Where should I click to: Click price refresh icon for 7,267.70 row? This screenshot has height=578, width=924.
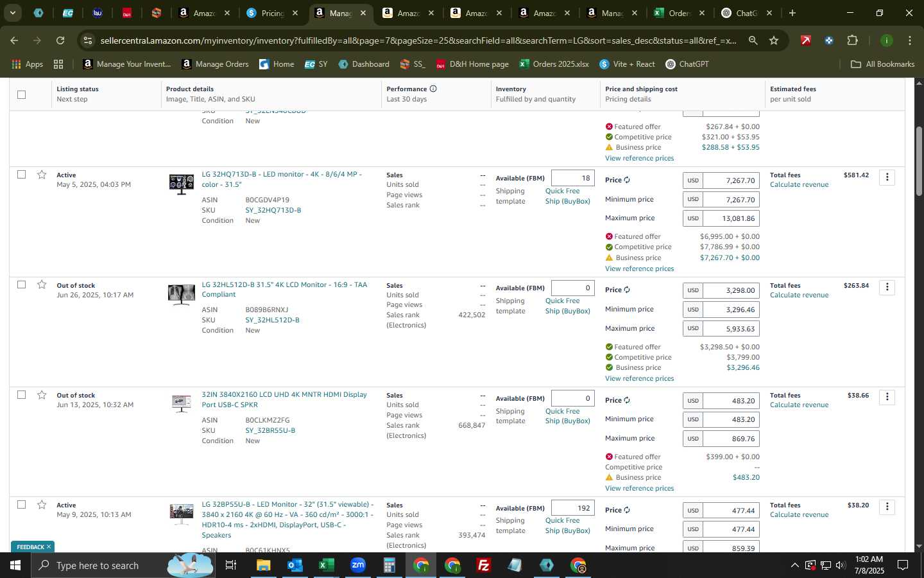(627, 180)
